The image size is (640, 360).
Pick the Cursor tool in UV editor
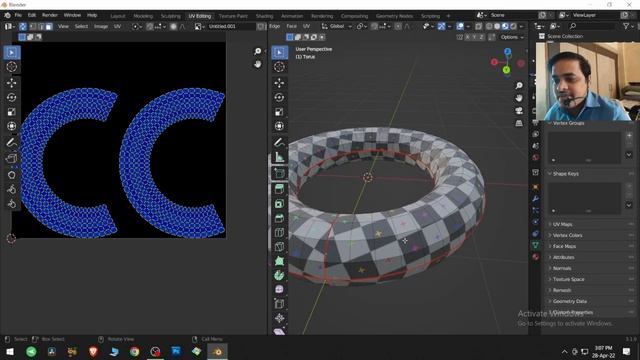tap(12, 67)
